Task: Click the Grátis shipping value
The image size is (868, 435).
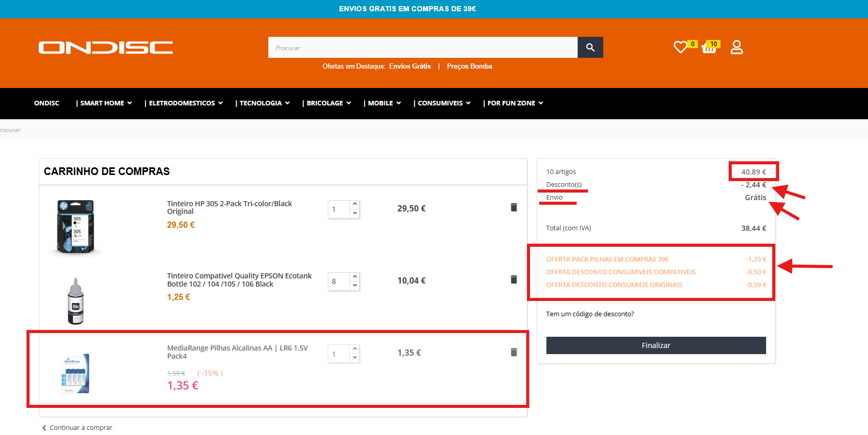Action: (x=755, y=198)
